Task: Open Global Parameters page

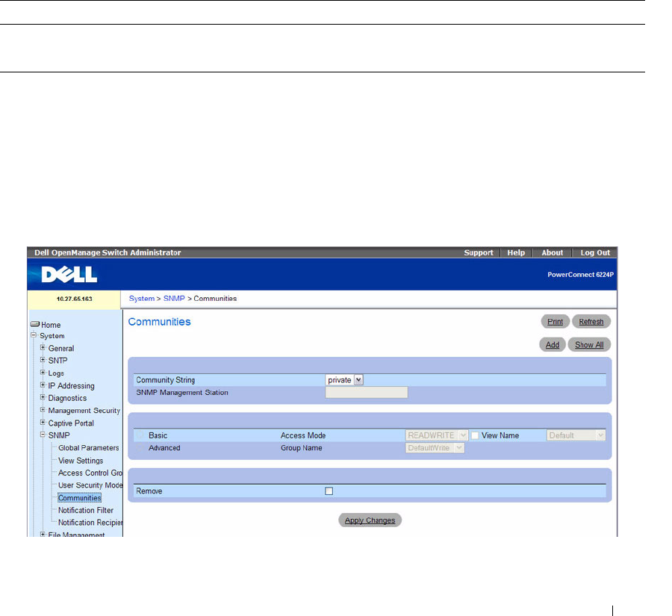Action: [x=89, y=447]
